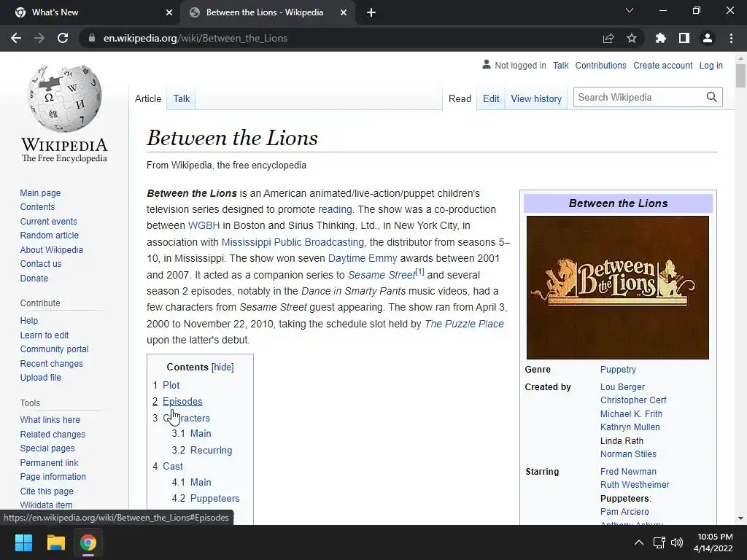Follow the reading link in intro
Viewport: 747px width, 560px height.
pos(335,209)
